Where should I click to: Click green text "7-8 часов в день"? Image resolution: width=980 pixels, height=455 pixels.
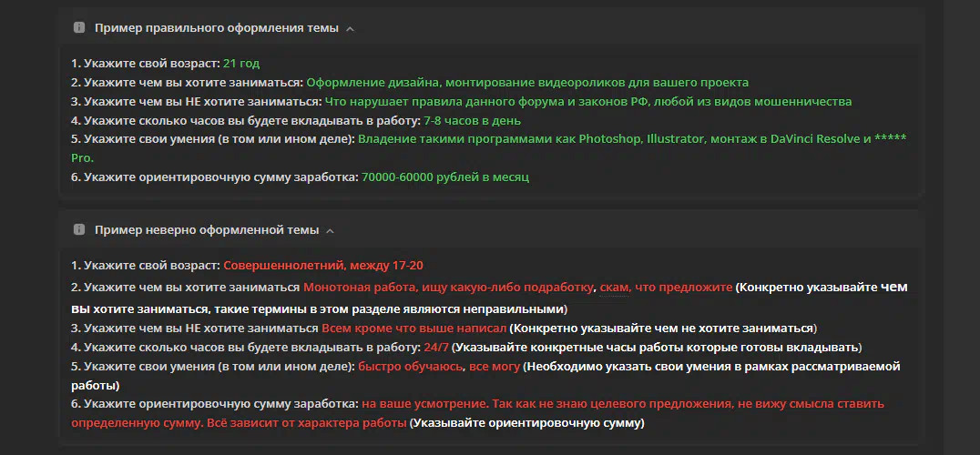[472, 120]
